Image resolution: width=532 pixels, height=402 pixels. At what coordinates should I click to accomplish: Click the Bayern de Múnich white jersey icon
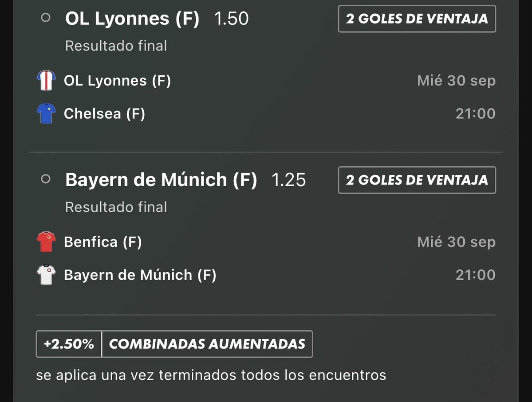coord(46,275)
